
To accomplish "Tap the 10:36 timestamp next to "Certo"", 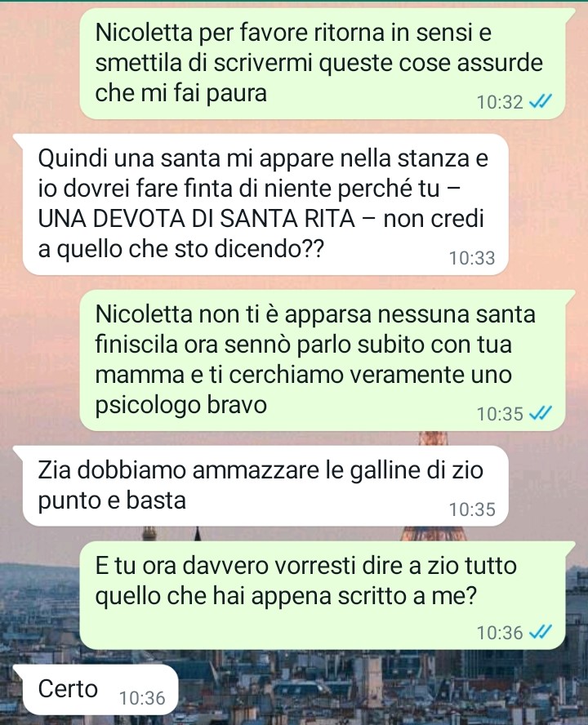I will 142,698.
